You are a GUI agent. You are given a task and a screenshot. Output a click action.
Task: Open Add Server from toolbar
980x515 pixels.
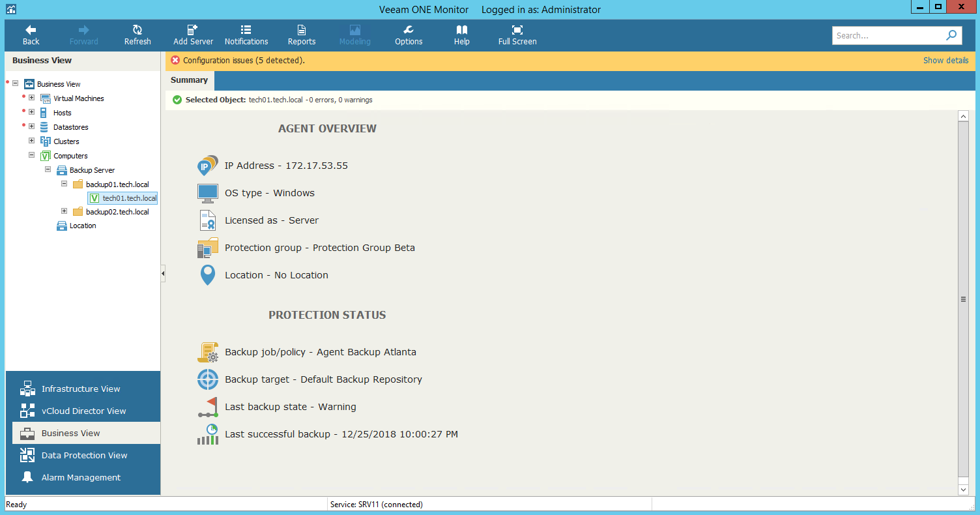click(x=193, y=35)
